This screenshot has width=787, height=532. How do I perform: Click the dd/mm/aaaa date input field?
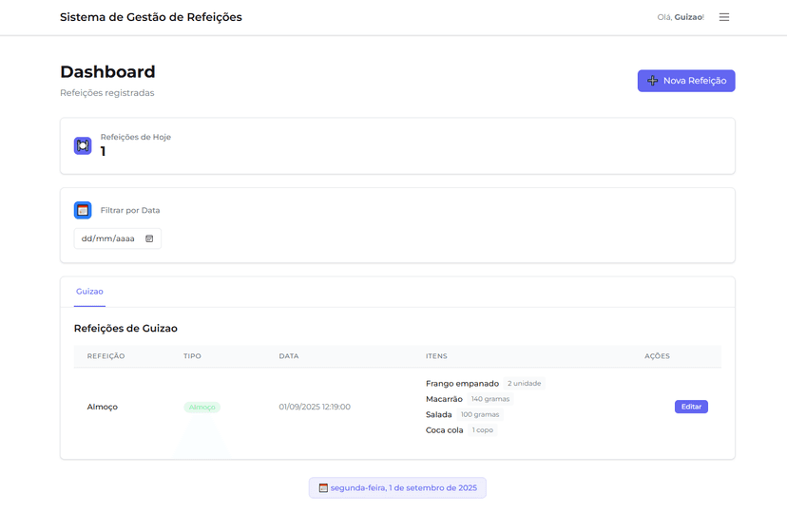[x=108, y=238]
